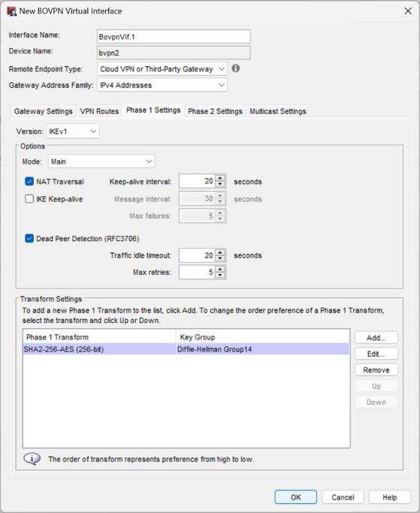The image size is (420, 513).
Task: Click the Key Group column header
Action: coord(262,336)
